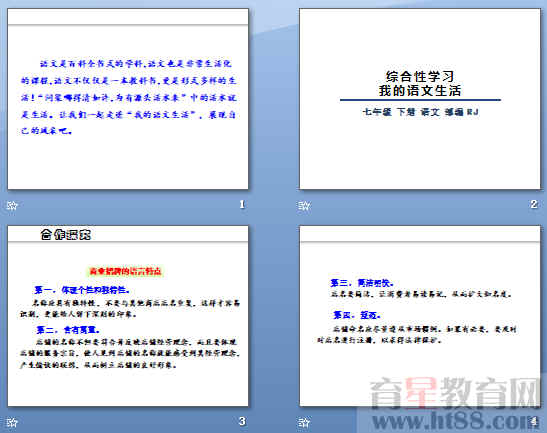Click slide number 2 label
The width and height of the screenshot is (547, 433).
pyautogui.click(x=534, y=204)
